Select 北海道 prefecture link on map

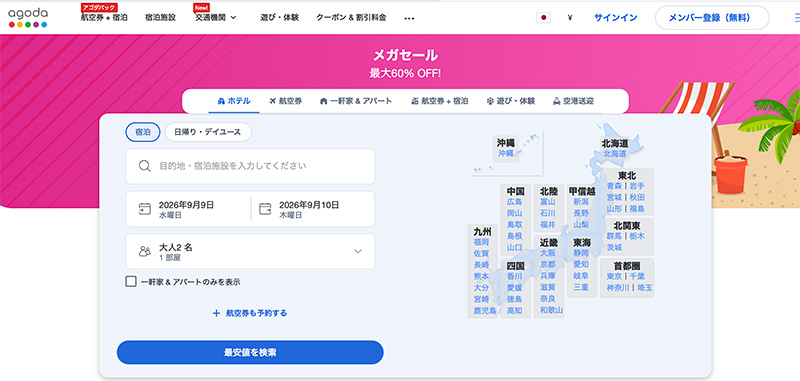[x=614, y=153]
